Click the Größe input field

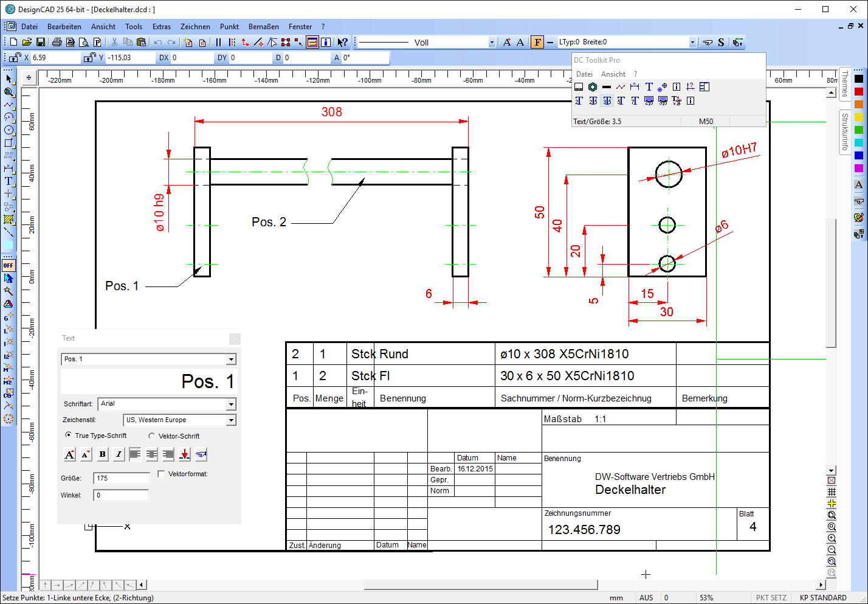tap(121, 478)
